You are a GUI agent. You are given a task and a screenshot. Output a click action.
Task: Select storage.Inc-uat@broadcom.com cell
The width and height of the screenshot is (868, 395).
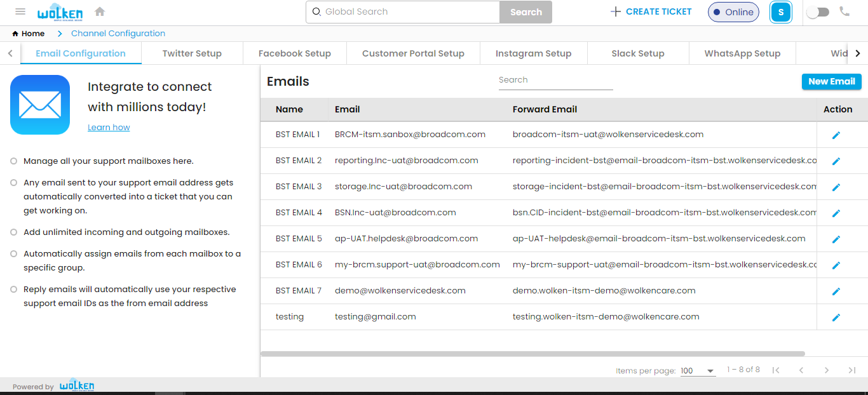(x=403, y=187)
